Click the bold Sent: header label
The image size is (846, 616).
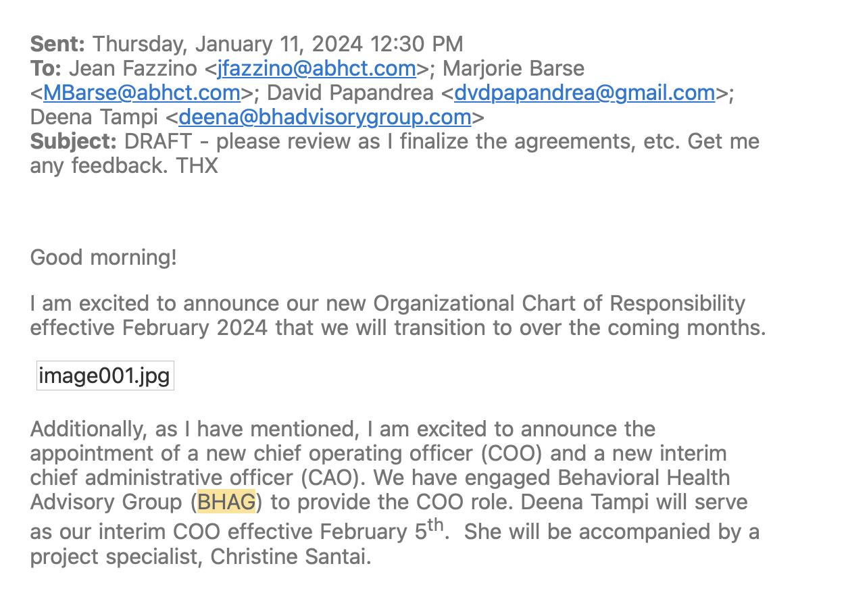57,44
